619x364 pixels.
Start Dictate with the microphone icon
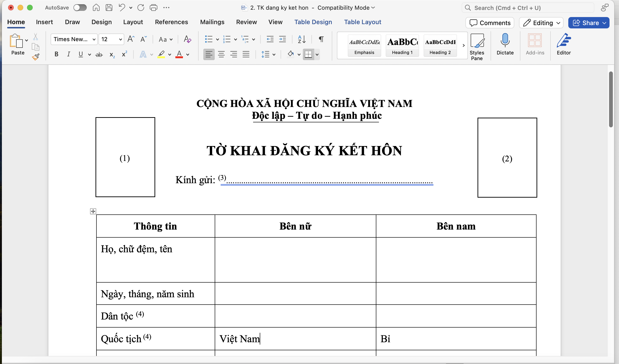pyautogui.click(x=505, y=44)
